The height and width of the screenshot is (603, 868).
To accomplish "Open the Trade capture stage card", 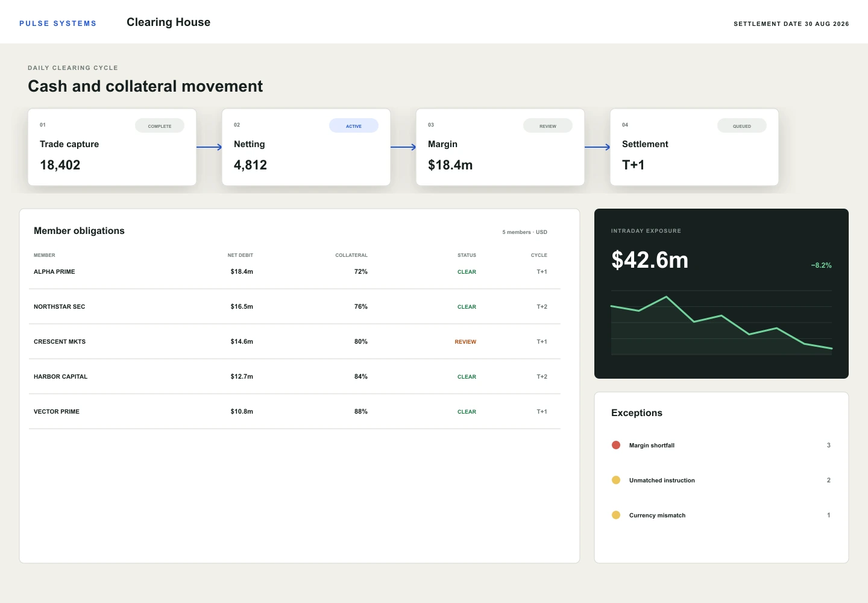I will pos(112,147).
